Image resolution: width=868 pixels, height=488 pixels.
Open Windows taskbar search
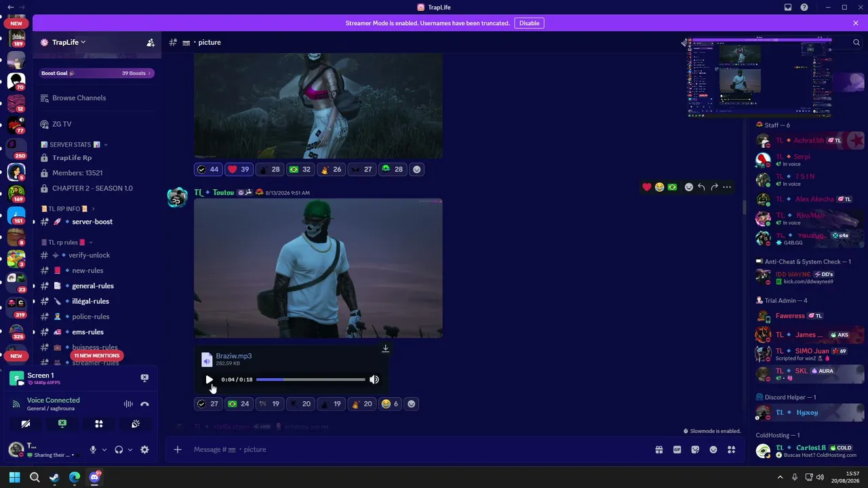pyautogui.click(x=35, y=477)
